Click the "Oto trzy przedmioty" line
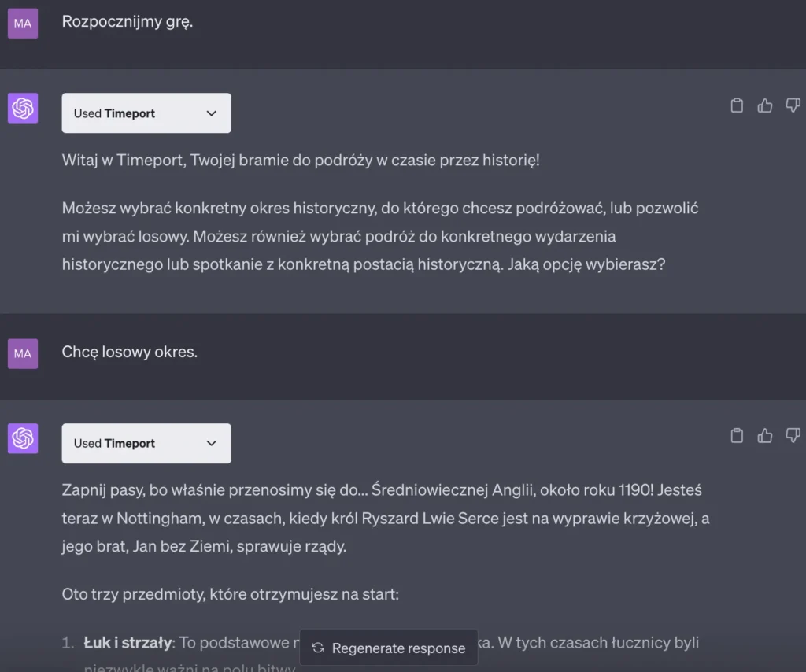 231,594
